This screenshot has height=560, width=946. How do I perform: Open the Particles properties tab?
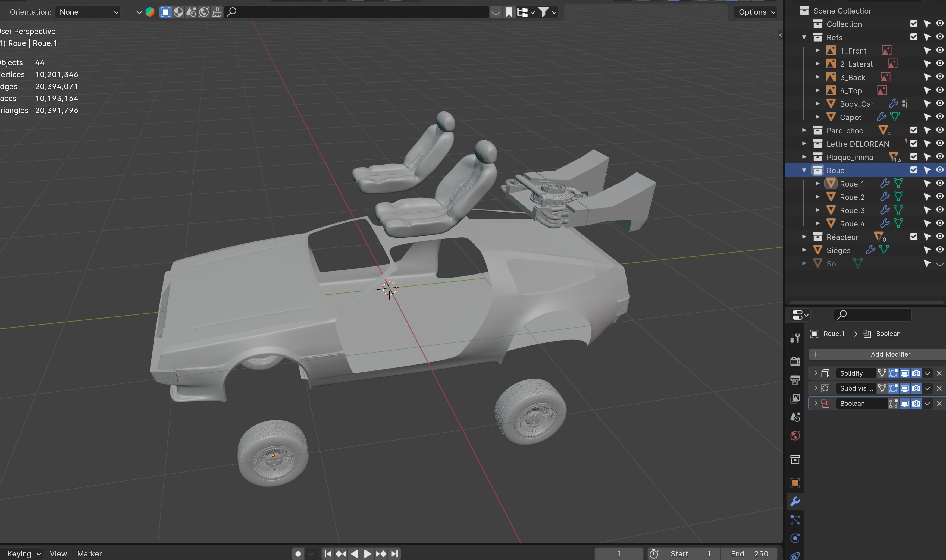click(795, 520)
